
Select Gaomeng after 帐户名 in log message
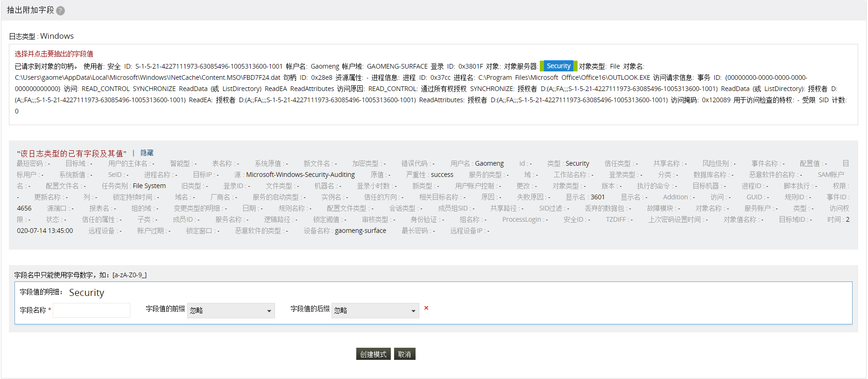click(x=325, y=67)
